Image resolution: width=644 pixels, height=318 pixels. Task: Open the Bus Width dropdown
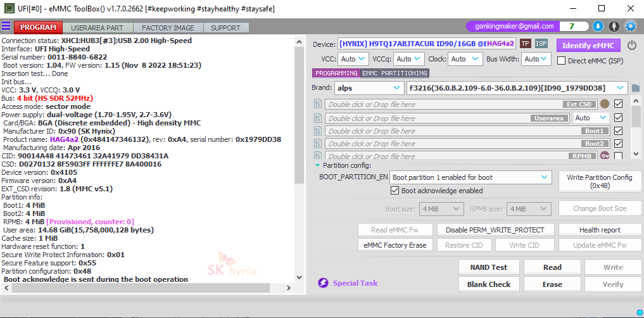pyautogui.click(x=536, y=59)
